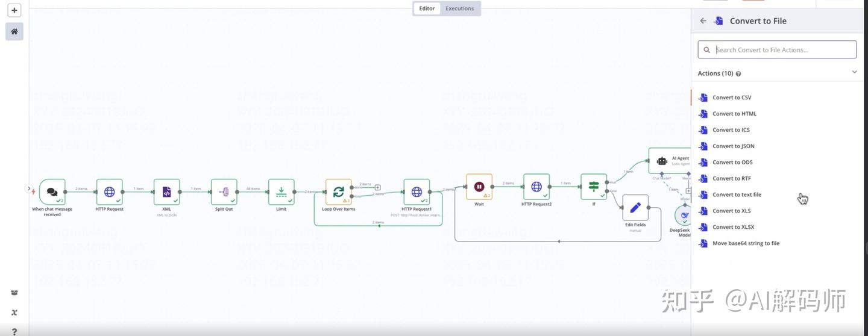This screenshot has height=336, width=868.
Task: Select the When chat message received node
Action: [x=52, y=191]
